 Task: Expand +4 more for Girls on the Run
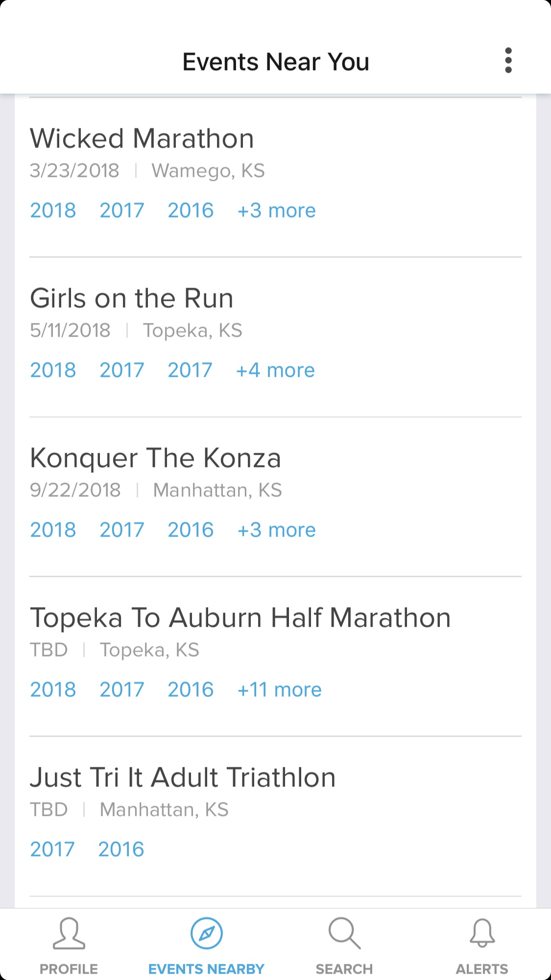pyautogui.click(x=275, y=370)
